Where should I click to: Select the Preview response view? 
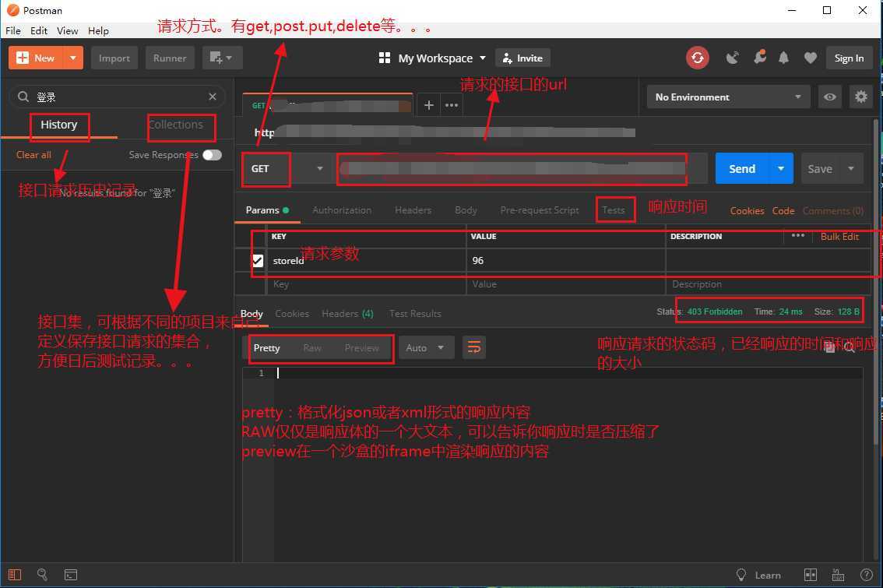pyautogui.click(x=361, y=348)
